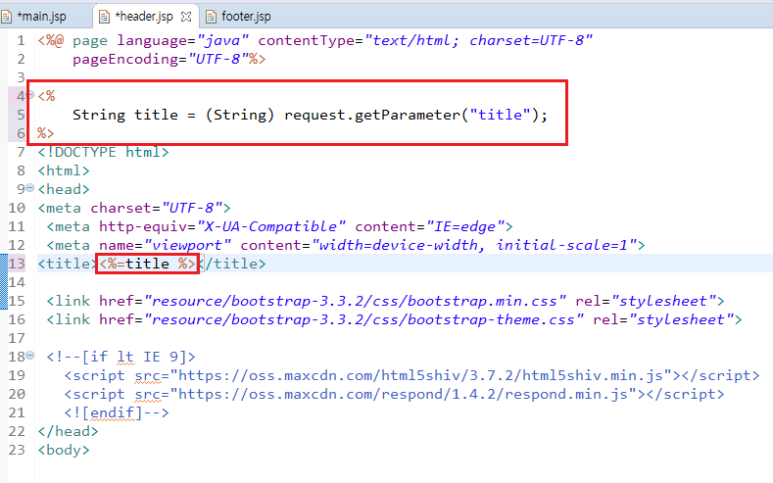Click the [if lt IE 9] comment
Viewport: 773px width, 483px height.
[x=121, y=357]
